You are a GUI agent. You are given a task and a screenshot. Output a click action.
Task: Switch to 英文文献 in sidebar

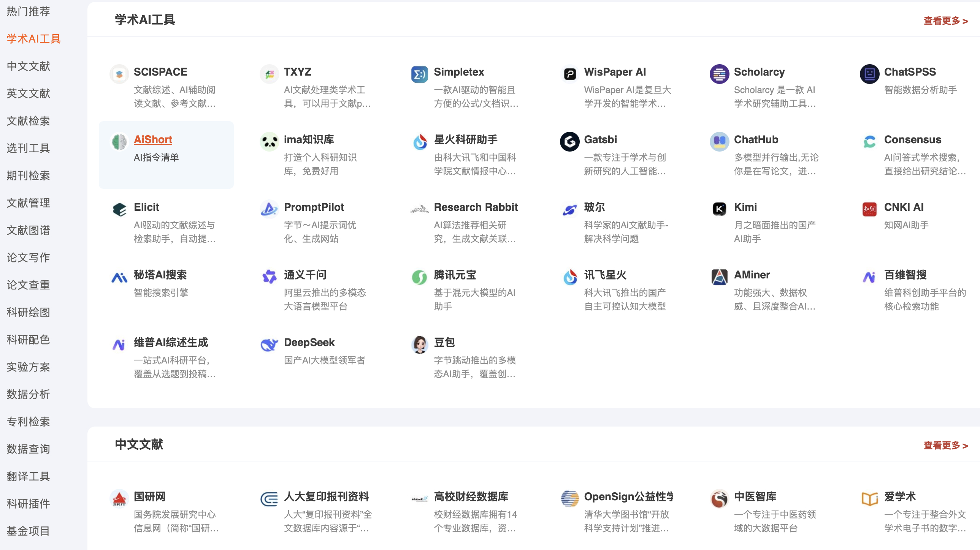[29, 93]
